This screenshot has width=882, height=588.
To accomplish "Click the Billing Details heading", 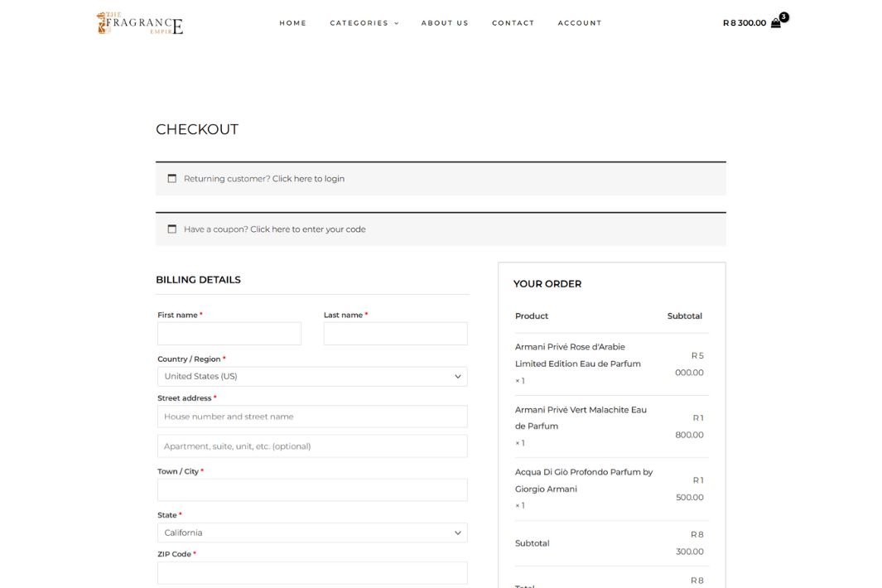I will click(198, 280).
